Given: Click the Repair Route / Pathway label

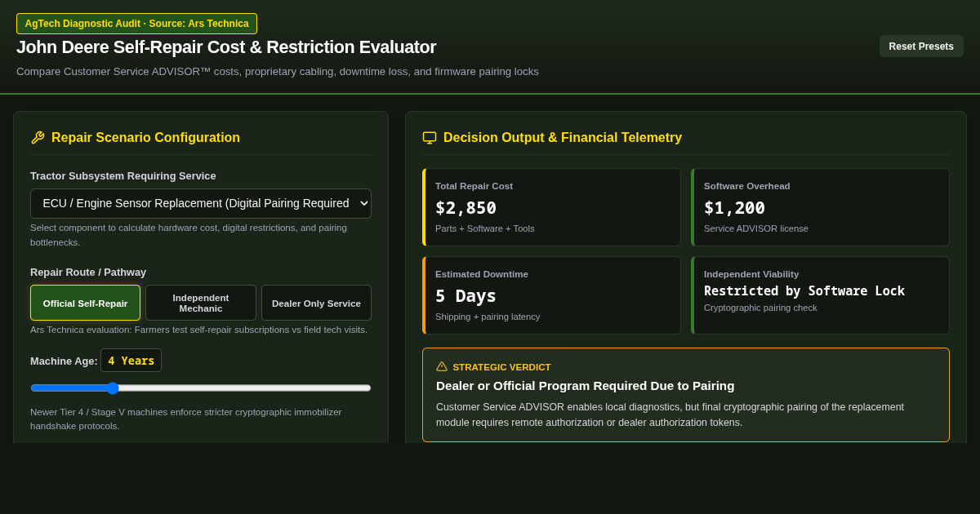Looking at the screenshot, I should [88, 272].
